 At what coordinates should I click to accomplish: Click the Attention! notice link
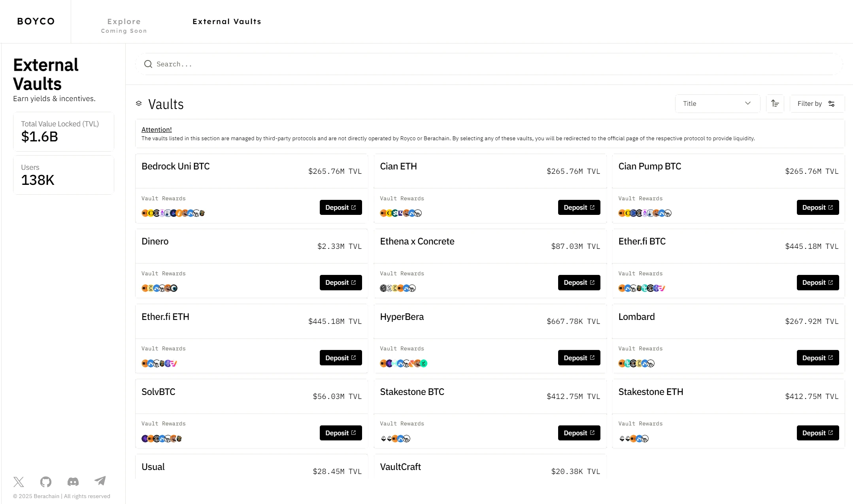pyautogui.click(x=157, y=130)
